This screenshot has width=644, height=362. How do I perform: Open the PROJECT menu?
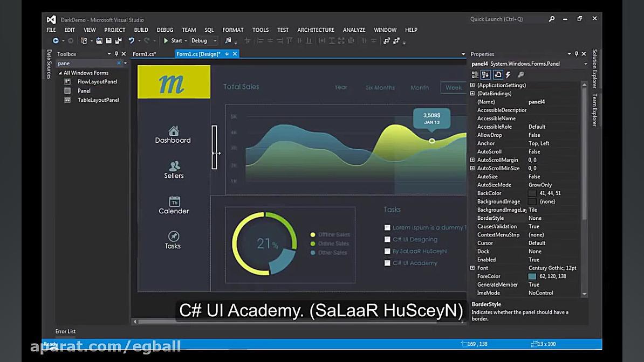[x=114, y=30]
